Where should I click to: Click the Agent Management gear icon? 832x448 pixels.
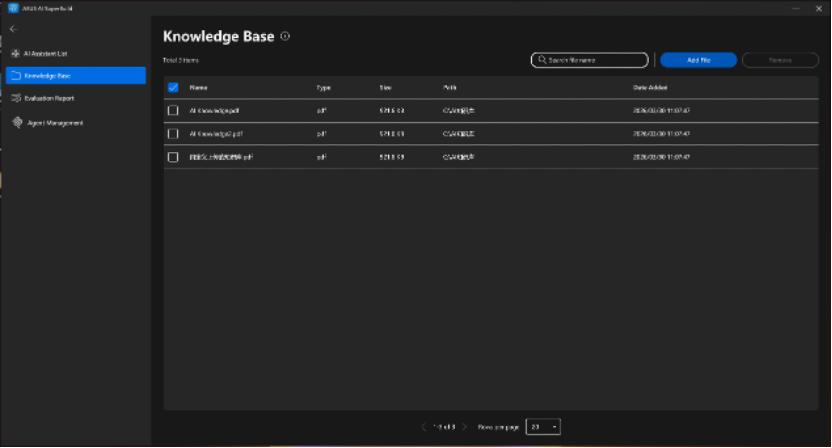(18, 123)
